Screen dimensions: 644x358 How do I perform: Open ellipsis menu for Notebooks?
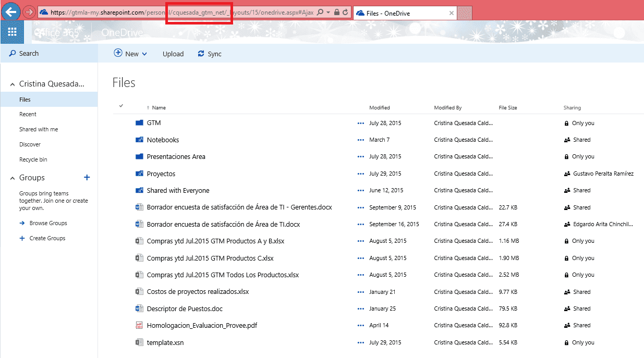(360, 140)
